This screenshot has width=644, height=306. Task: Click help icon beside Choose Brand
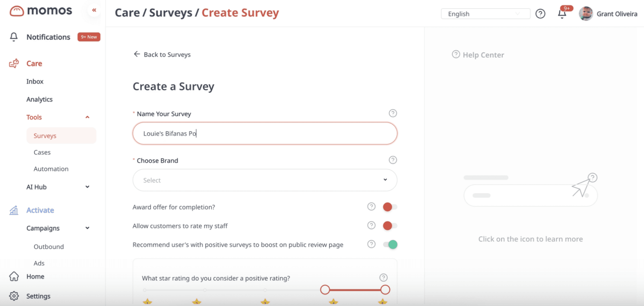point(392,160)
